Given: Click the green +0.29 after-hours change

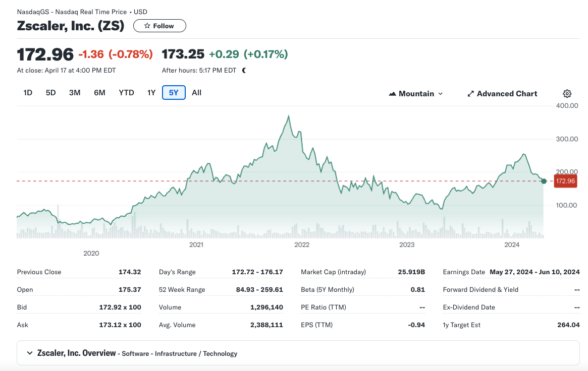Looking at the screenshot, I should [224, 54].
